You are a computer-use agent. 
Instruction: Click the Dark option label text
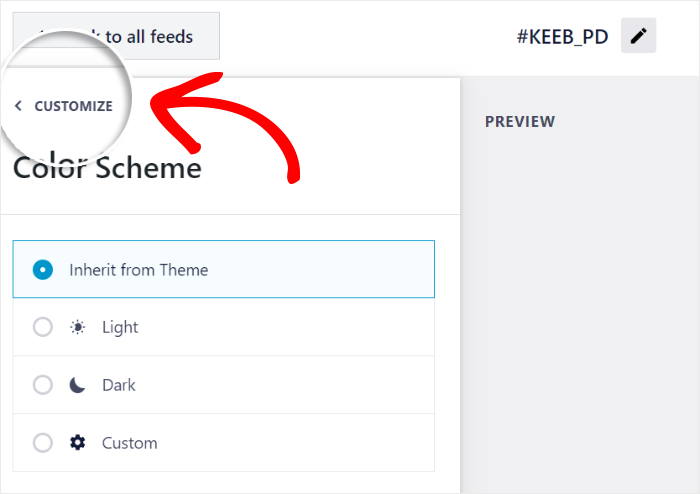click(x=119, y=385)
